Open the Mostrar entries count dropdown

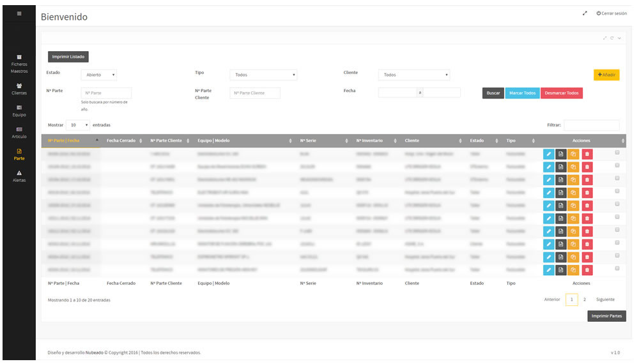77,125
